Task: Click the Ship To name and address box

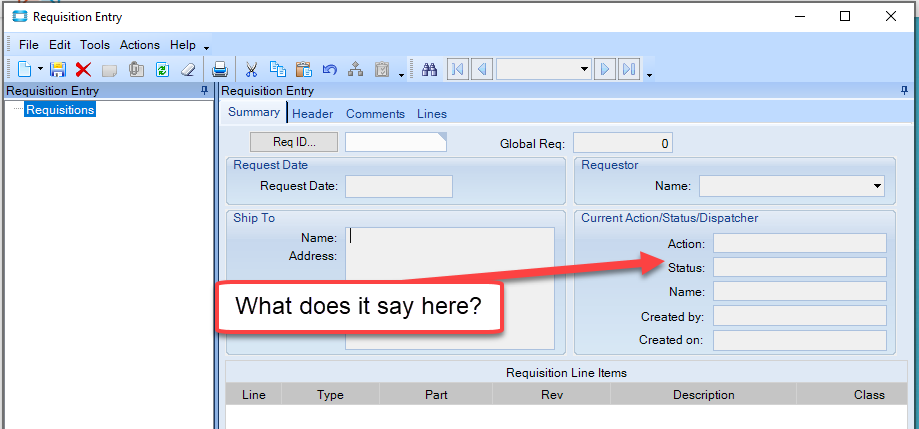Action: (450, 288)
